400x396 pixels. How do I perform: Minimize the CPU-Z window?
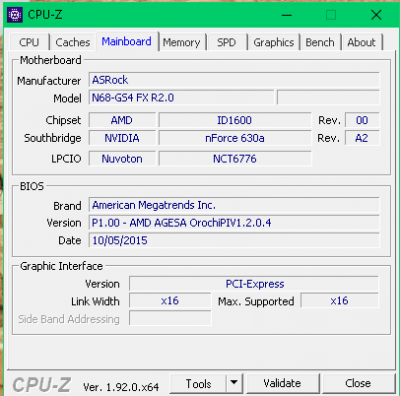[x=287, y=15]
